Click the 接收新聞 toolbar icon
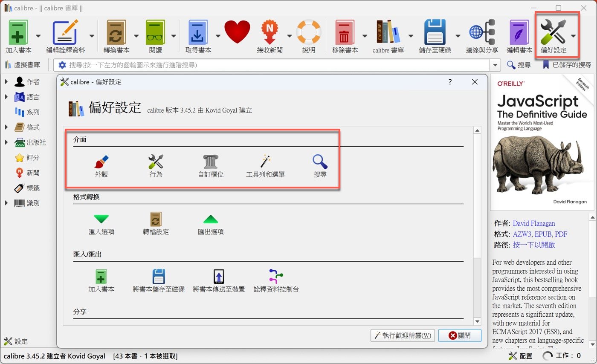Image resolution: width=597 pixels, height=364 pixels. tap(270, 32)
